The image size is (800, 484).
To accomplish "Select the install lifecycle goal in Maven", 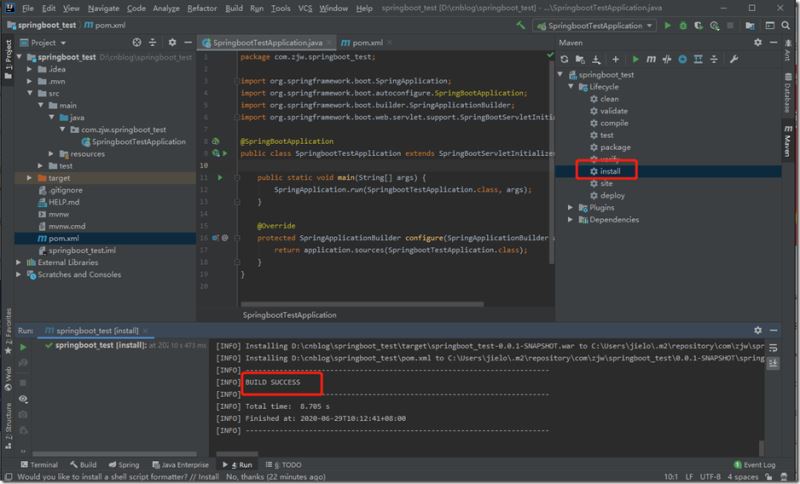I will (x=610, y=171).
